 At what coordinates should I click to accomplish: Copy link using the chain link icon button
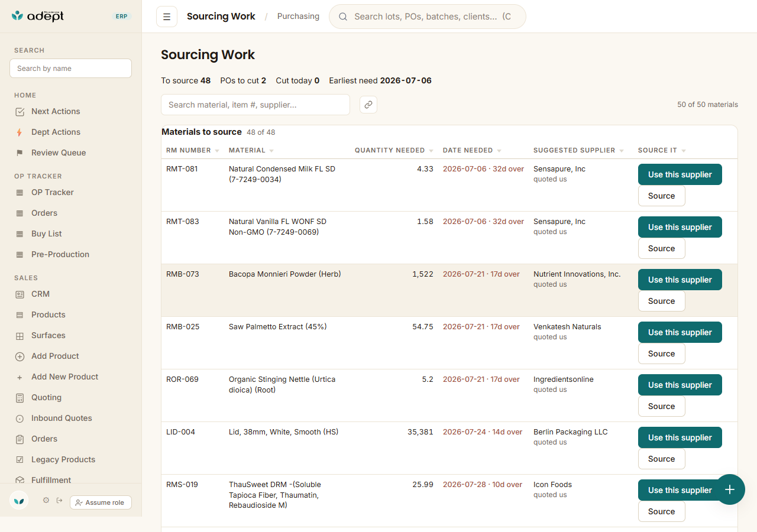[x=368, y=105]
